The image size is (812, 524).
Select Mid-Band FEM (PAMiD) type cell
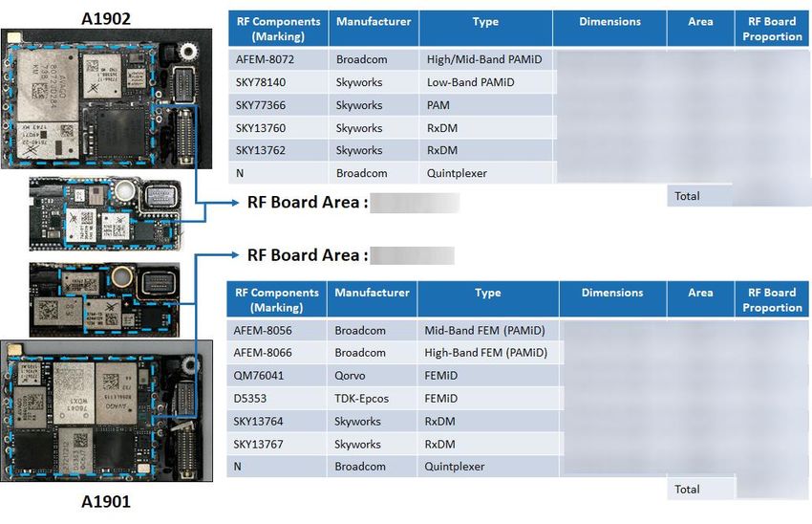pos(488,330)
